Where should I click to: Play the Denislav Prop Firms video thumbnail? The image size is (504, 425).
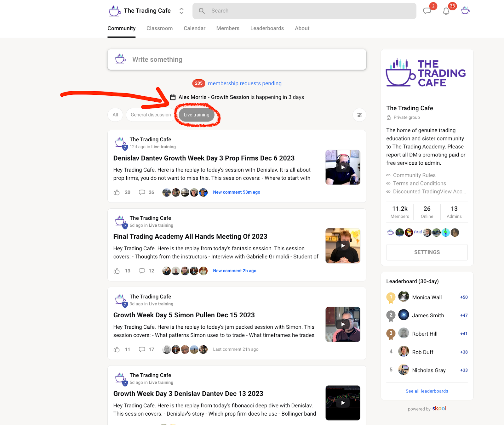343,167
